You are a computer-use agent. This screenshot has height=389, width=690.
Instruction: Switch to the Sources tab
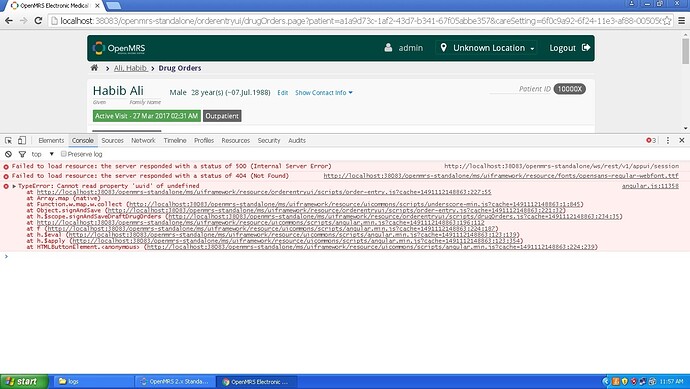(112, 140)
